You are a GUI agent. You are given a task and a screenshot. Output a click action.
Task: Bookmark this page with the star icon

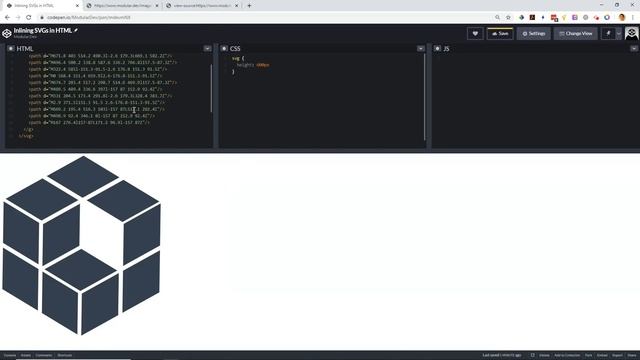pos(508,18)
